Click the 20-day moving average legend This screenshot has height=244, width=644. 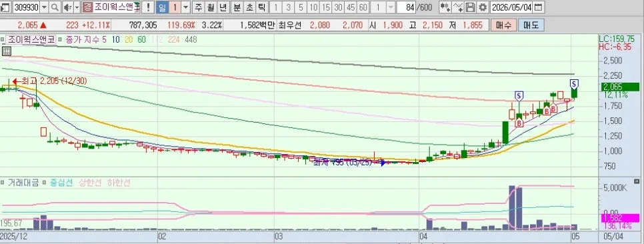pyautogui.click(x=129, y=40)
